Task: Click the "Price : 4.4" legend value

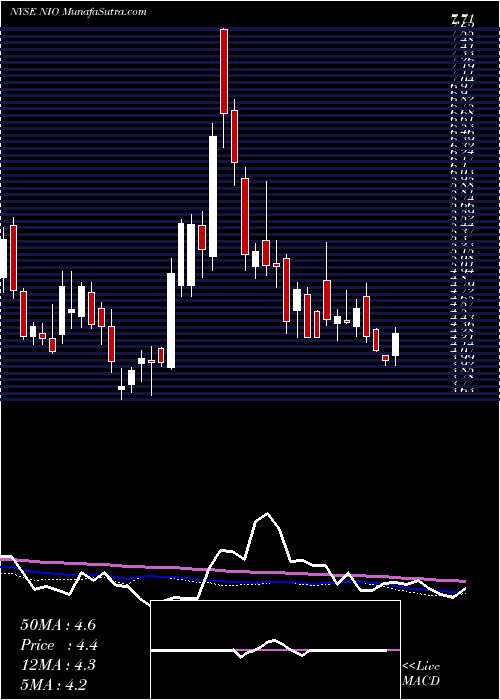Action: [x=59, y=645]
